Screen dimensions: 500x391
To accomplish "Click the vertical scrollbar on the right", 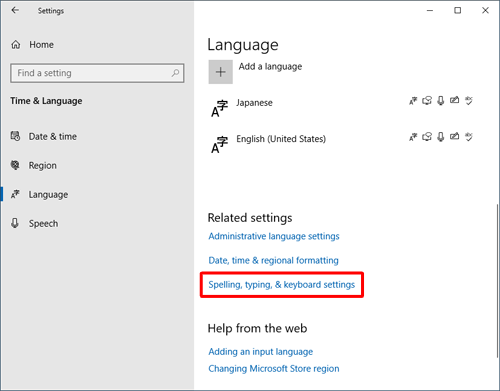I will (x=497, y=280).
